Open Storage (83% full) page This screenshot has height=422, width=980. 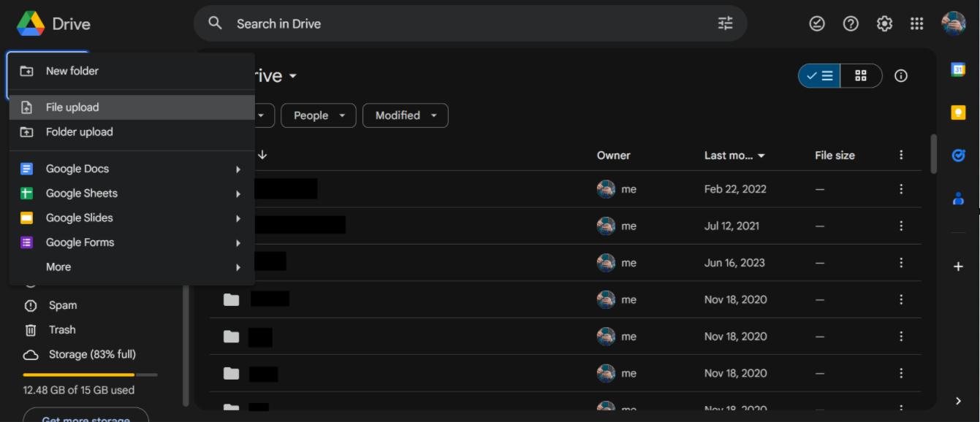coord(92,355)
